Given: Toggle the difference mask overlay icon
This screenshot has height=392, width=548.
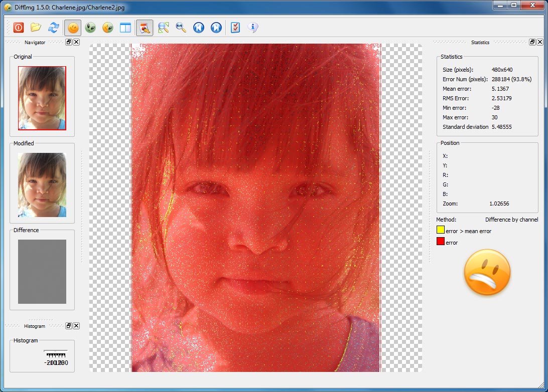Looking at the screenshot, I should 145,28.
